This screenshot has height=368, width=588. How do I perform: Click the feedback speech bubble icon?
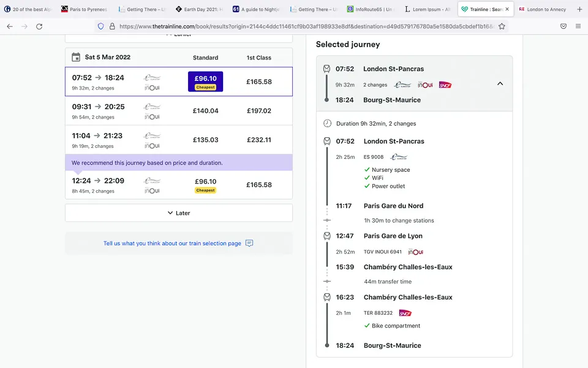[249, 243]
